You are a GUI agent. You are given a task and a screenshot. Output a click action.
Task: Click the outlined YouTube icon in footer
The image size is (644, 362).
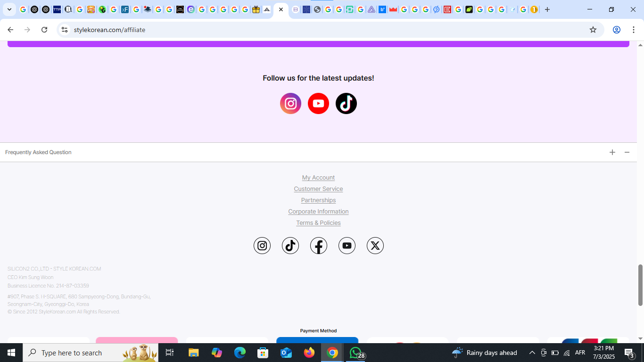click(347, 246)
